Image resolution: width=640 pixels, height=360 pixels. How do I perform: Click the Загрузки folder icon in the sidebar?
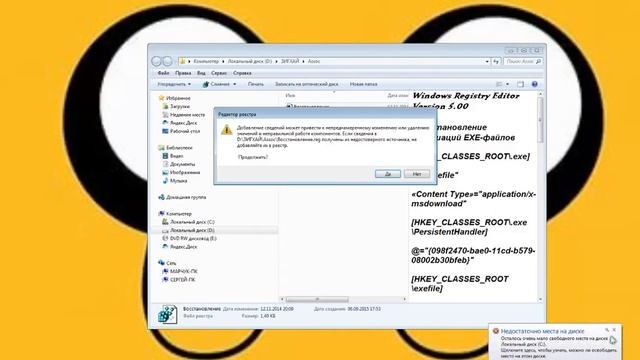pyautogui.click(x=165, y=106)
